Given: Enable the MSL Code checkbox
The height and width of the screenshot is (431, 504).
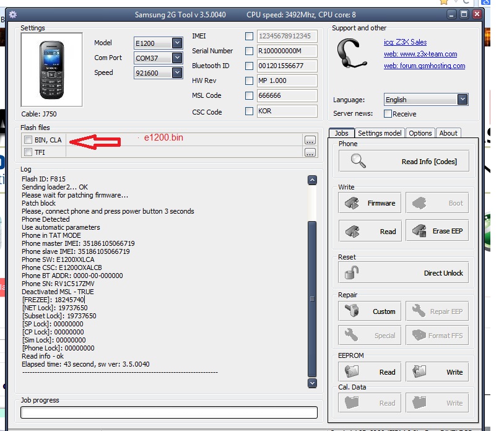Looking at the screenshot, I should click(x=249, y=95).
